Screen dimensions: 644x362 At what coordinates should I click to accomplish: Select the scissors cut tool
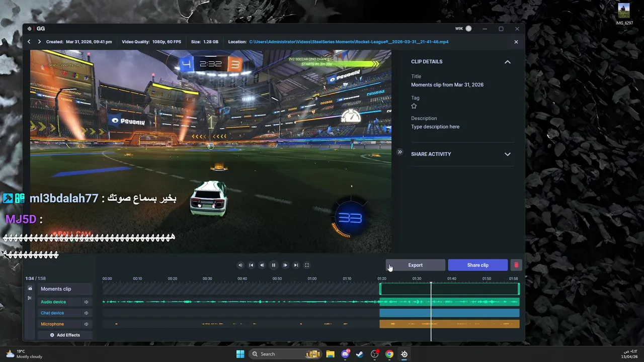pos(30,298)
